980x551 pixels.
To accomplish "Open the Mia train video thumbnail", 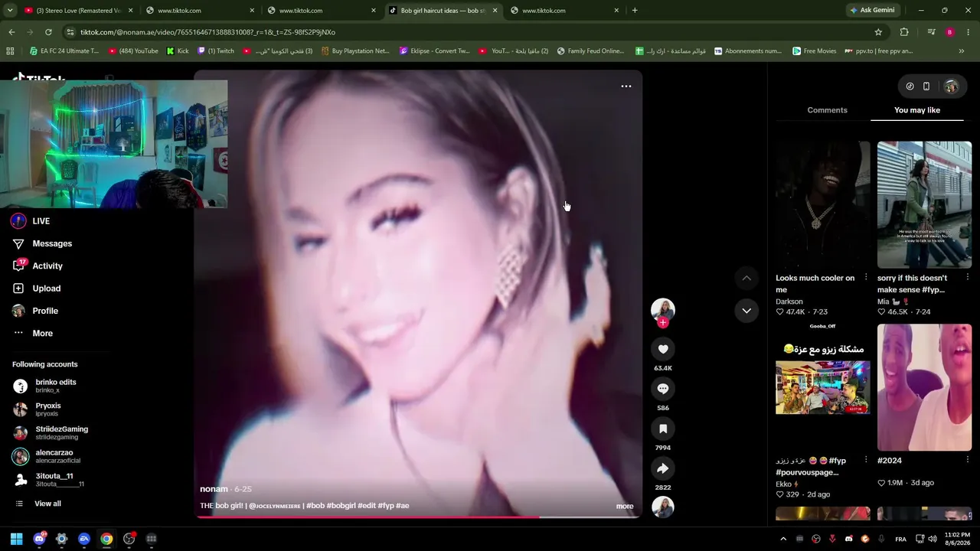I will point(924,204).
